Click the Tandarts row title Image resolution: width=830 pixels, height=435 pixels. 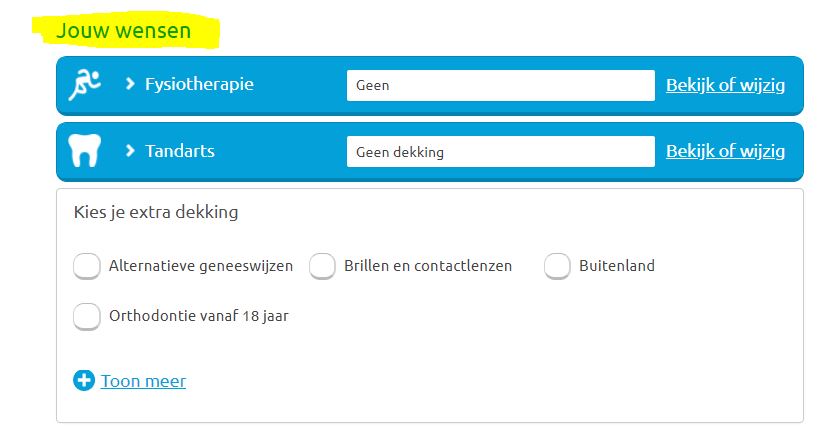(180, 152)
